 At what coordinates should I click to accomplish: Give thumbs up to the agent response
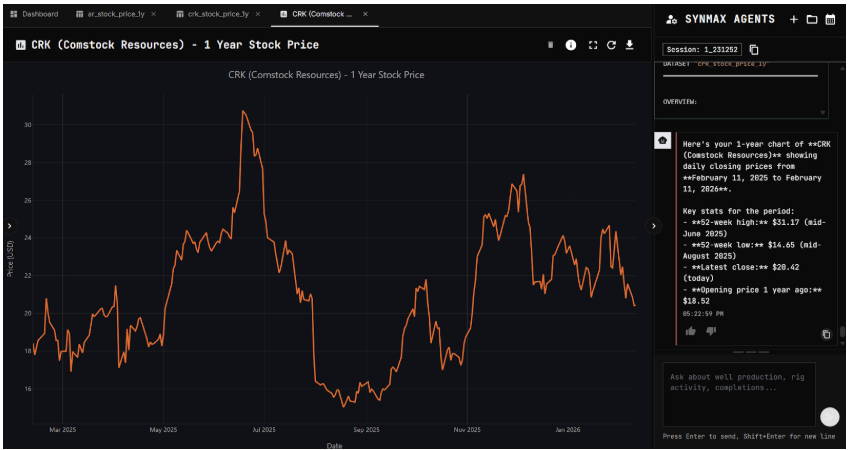(690, 331)
